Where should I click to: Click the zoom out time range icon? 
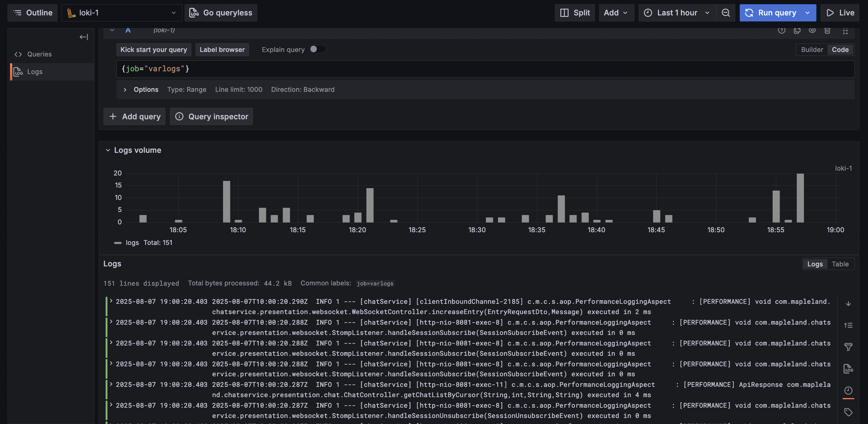tap(726, 13)
